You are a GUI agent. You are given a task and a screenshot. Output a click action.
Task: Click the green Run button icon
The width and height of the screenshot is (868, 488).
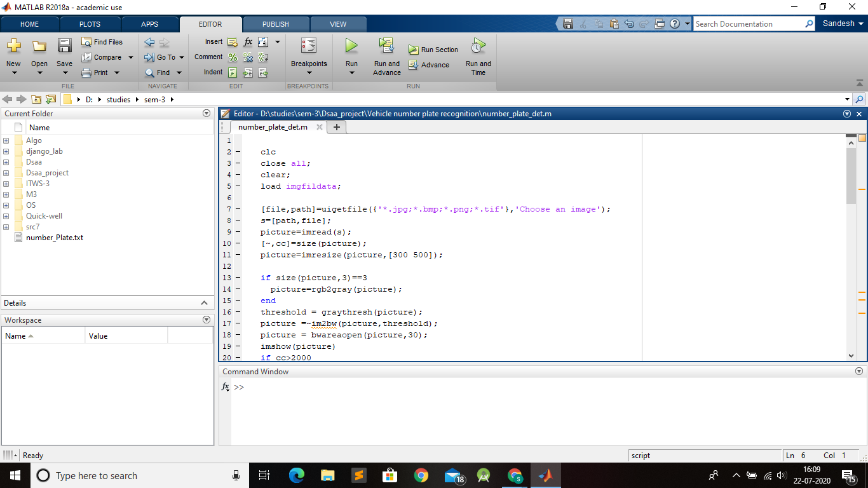(351, 46)
